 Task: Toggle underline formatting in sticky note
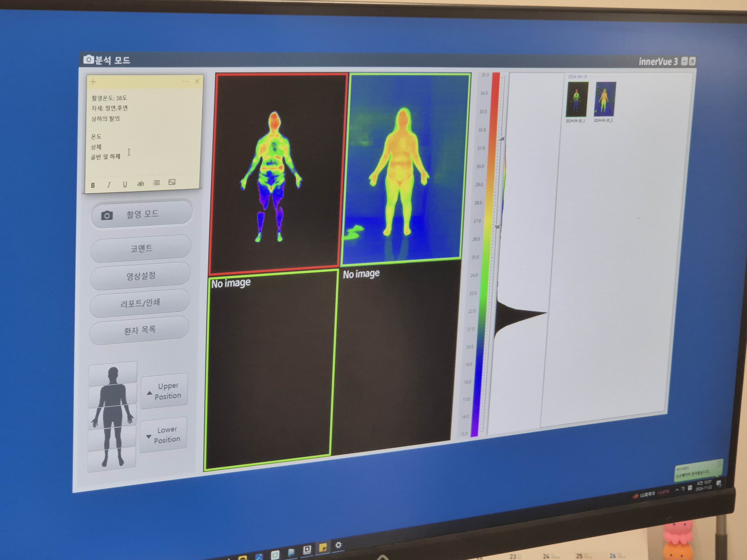point(125,184)
